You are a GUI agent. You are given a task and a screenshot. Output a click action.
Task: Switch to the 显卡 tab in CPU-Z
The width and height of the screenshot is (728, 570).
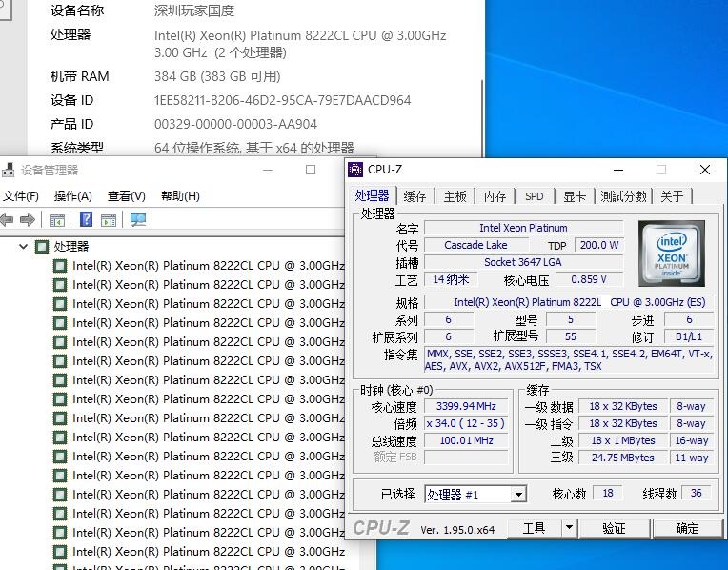click(575, 196)
